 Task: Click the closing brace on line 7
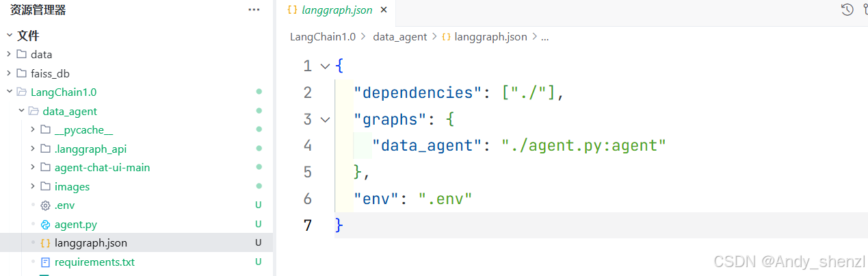coord(339,225)
